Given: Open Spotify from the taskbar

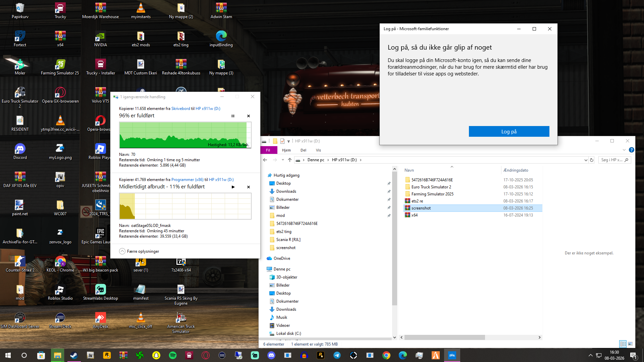Looking at the screenshot, I should click(x=173, y=355).
